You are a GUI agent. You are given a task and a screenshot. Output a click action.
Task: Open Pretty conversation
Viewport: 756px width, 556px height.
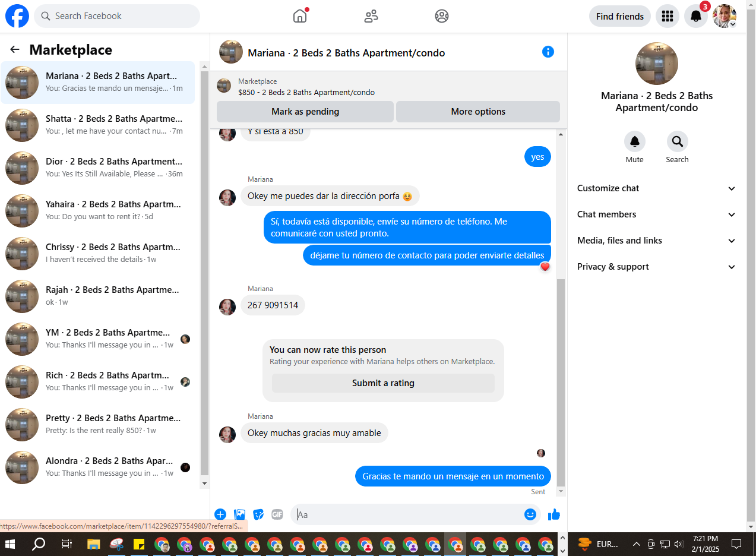(98, 425)
